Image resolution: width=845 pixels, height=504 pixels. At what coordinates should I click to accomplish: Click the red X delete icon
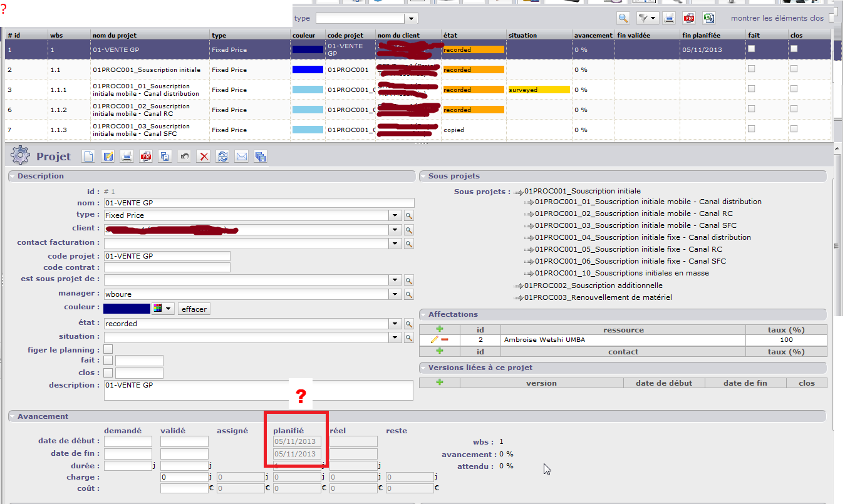tap(204, 157)
